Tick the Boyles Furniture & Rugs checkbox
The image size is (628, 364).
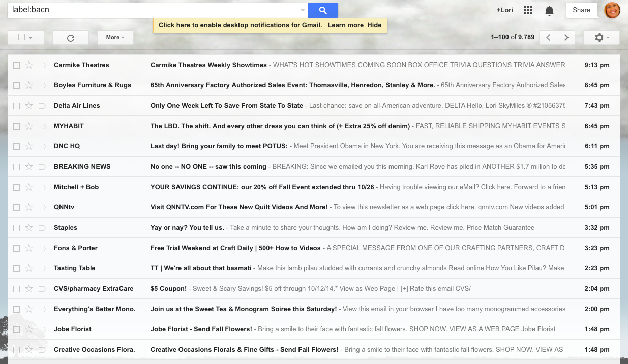[16, 85]
